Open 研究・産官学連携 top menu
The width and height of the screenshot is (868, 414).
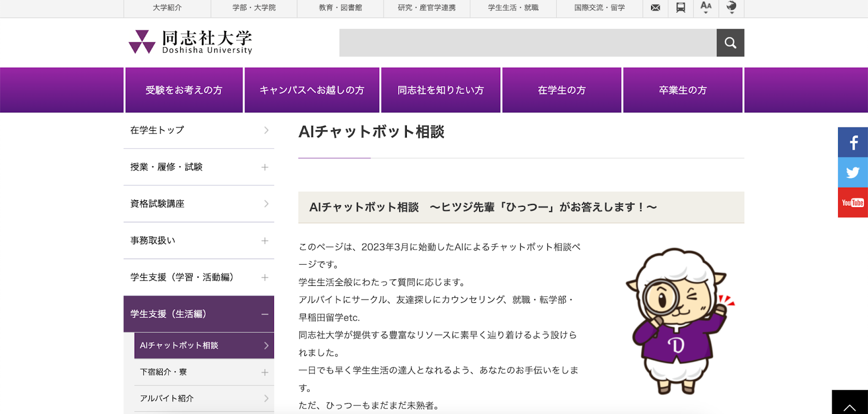pyautogui.click(x=426, y=8)
